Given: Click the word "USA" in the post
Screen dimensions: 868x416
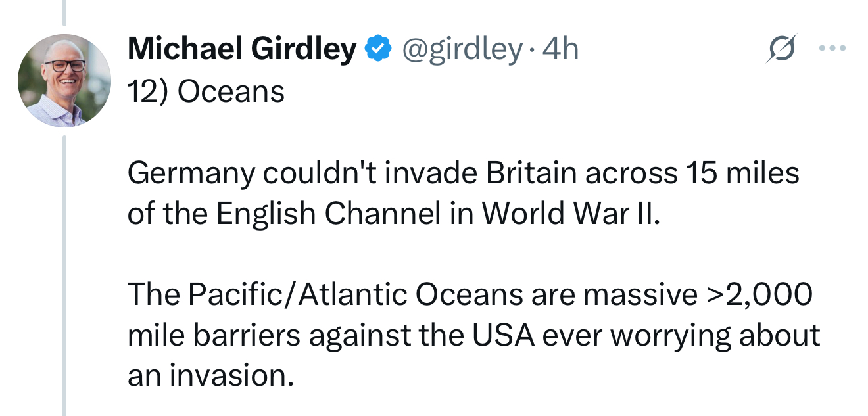Looking at the screenshot, I should (x=507, y=336).
